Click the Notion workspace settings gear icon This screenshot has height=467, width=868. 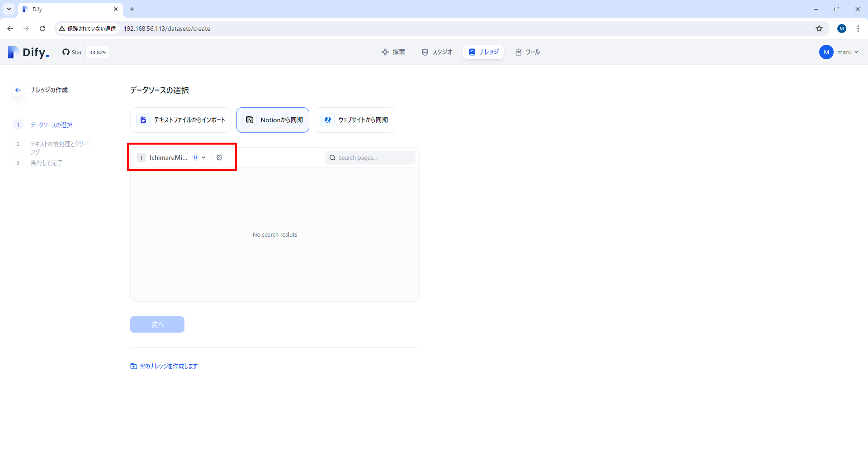tap(219, 157)
